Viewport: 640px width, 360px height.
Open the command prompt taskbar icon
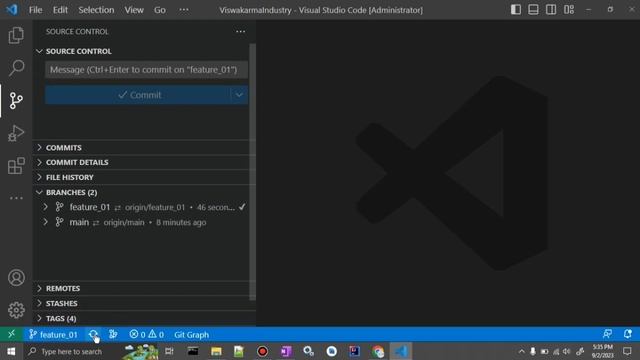point(193,351)
